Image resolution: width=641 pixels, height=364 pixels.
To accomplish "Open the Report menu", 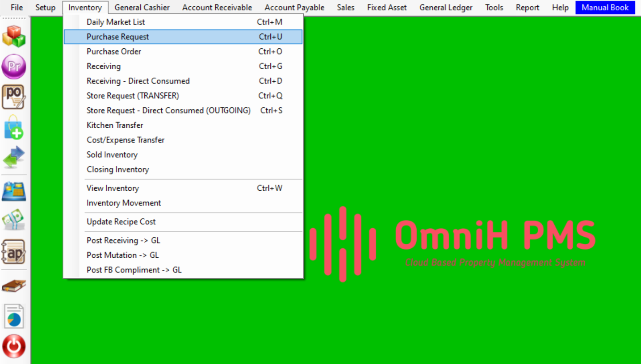I will coord(528,8).
